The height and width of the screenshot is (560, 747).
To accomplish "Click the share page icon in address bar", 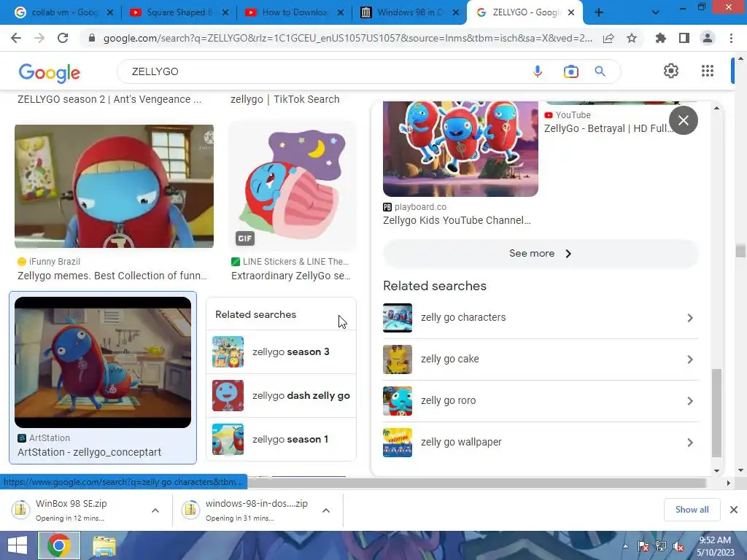I will pos(608,38).
